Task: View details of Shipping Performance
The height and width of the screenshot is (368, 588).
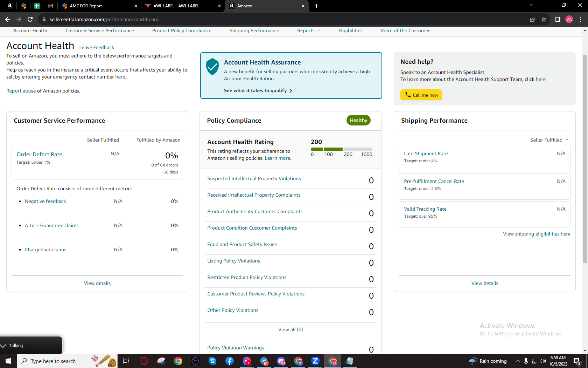Action: click(485, 283)
